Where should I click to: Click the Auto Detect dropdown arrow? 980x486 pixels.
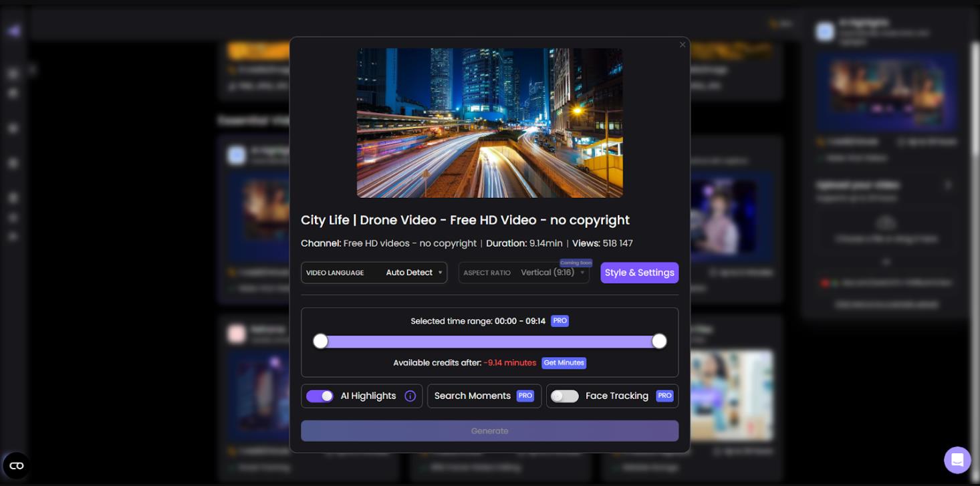tap(440, 273)
